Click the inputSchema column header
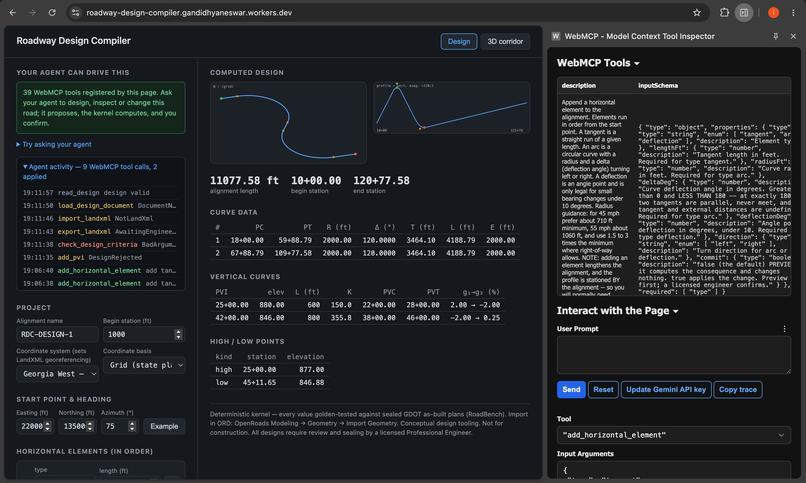Image resolution: width=806 pixels, height=483 pixels. pyautogui.click(x=658, y=86)
